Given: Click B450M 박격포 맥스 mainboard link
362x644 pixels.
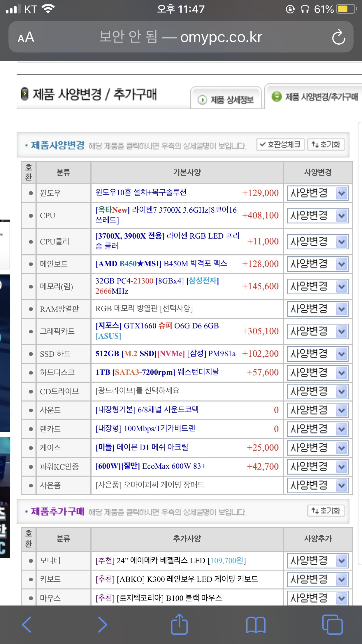Looking at the screenshot, I should click(161, 264).
